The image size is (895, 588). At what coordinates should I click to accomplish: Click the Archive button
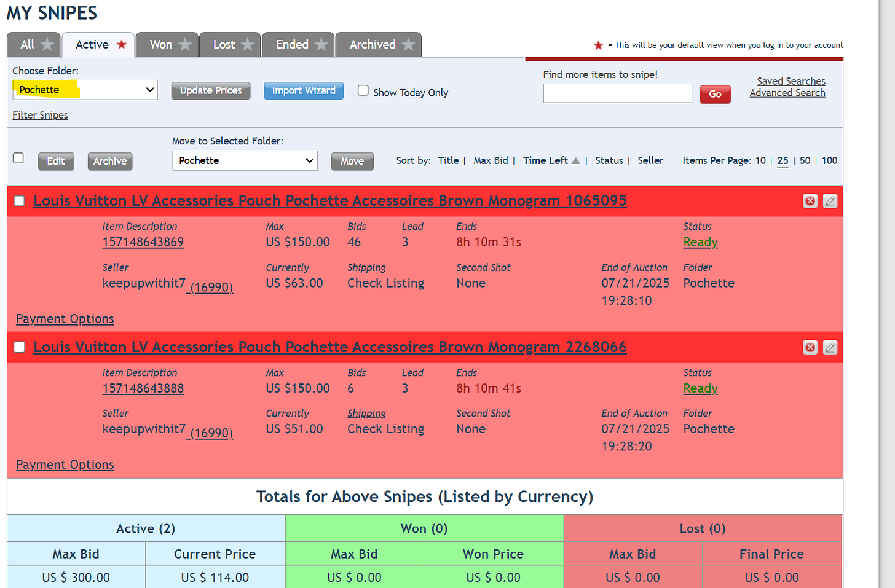pyautogui.click(x=110, y=161)
